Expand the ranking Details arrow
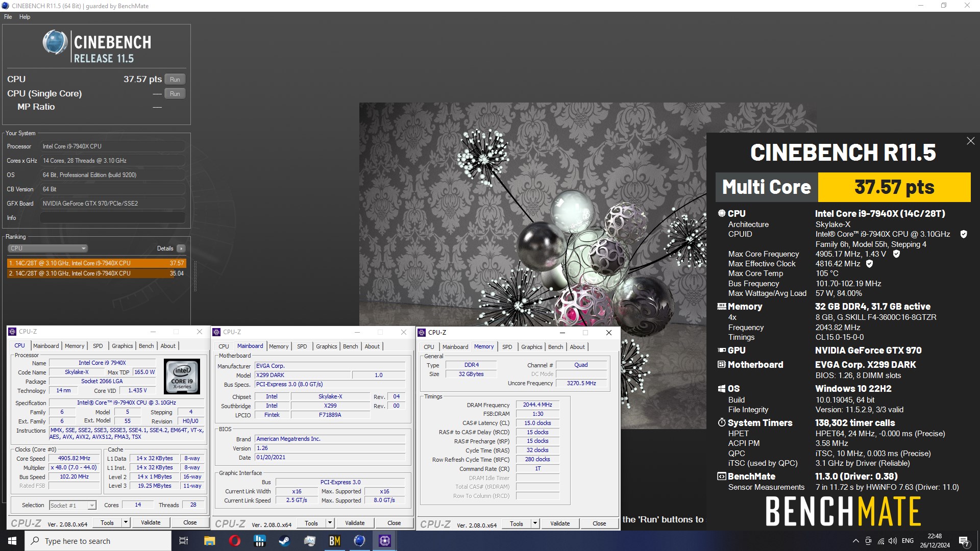 (x=181, y=248)
